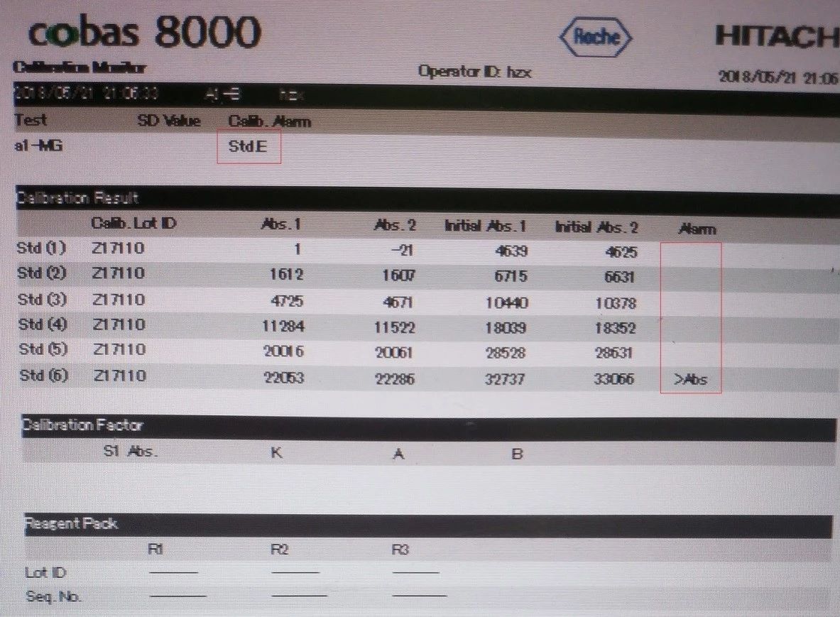Click the 6715 initial absorbance value
The width and height of the screenshot is (840, 617).
pyautogui.click(x=511, y=276)
